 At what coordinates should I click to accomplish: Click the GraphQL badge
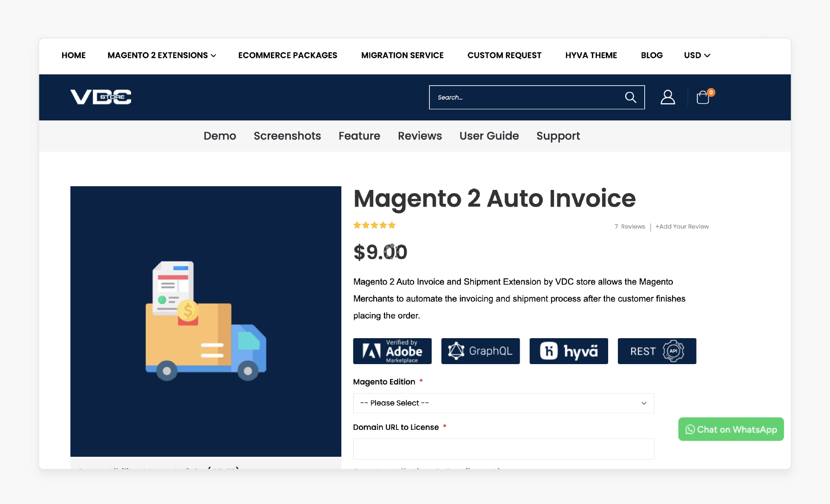[x=480, y=351]
